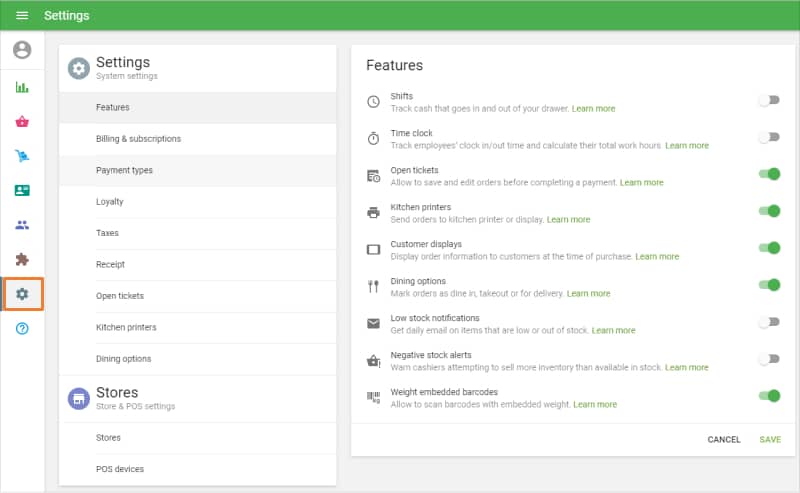800x493 pixels.
Task: Open Learn more for Weight embedded barcodes
Action: click(x=595, y=404)
